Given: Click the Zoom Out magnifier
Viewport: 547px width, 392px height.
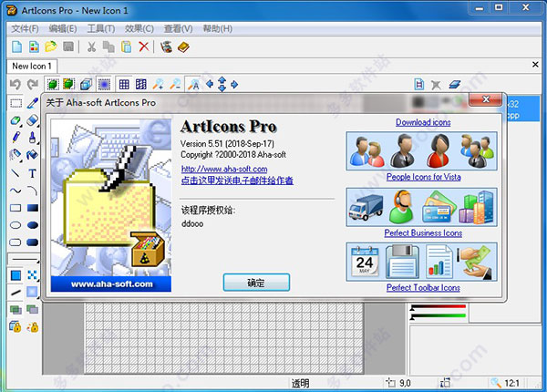Looking at the screenshot, I should click(x=175, y=84).
